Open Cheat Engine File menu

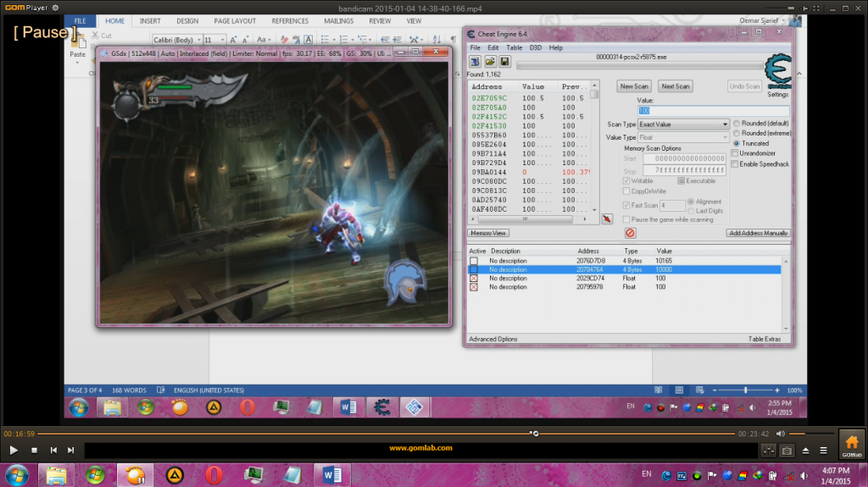(475, 47)
